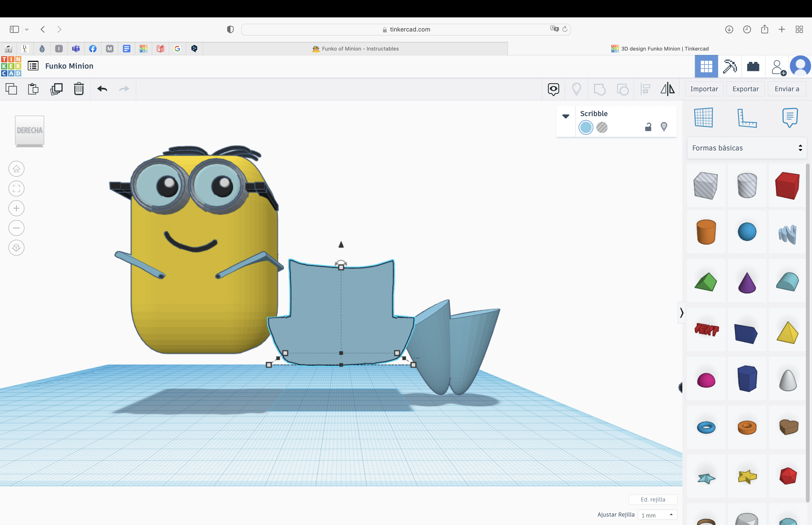Redo the action
Screen dimensions: 812x525
tap(124, 89)
